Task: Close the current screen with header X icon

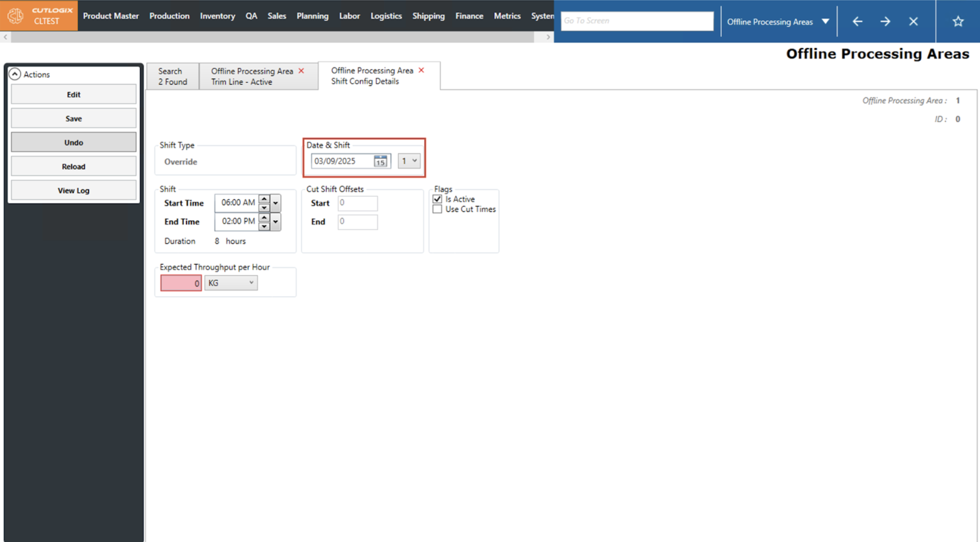Action: [914, 21]
